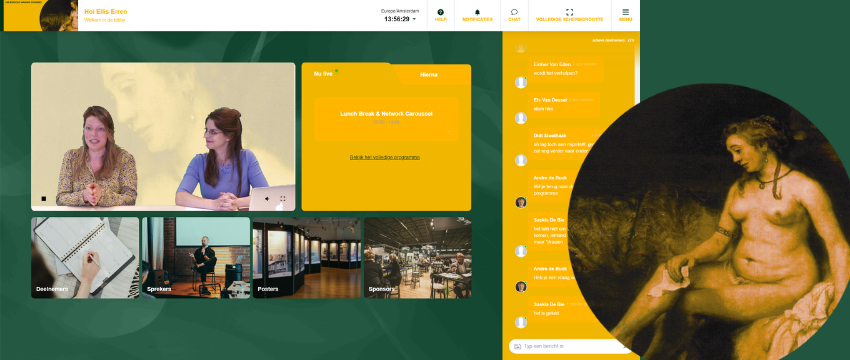The width and height of the screenshot is (850, 360).
Task: Expand the live video to fullscreen
Action: tap(282, 199)
